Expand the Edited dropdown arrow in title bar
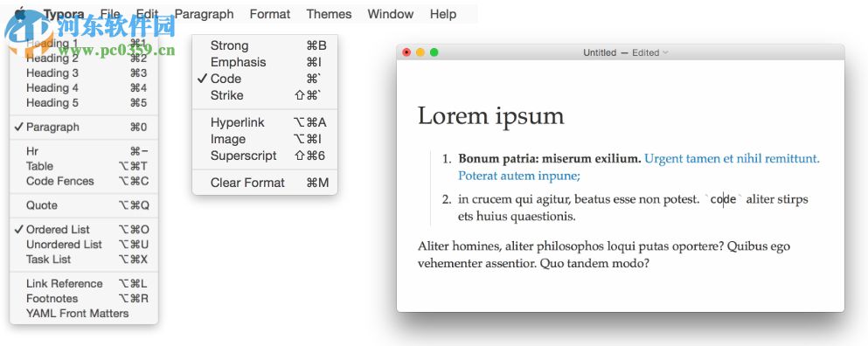Image resolution: width=868 pixels, height=346 pixels. pos(665,52)
